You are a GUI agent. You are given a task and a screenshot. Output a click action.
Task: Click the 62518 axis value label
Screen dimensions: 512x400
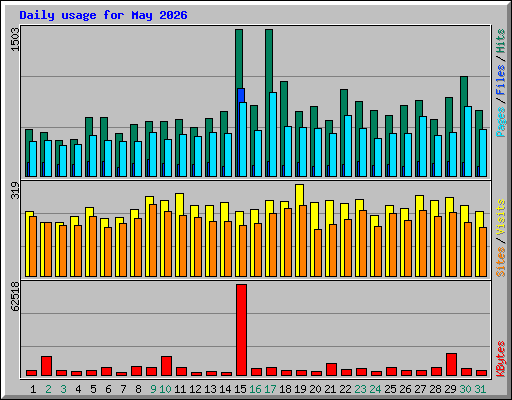tap(15, 296)
